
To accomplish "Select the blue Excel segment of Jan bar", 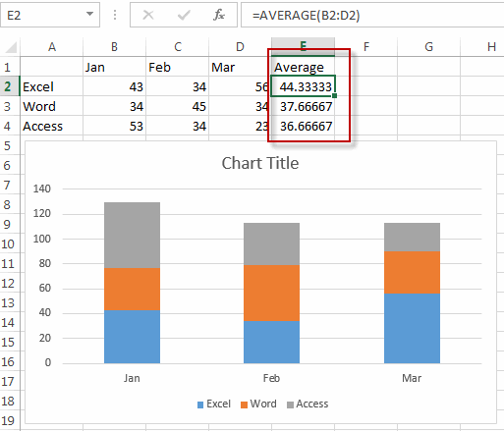I will [x=132, y=337].
